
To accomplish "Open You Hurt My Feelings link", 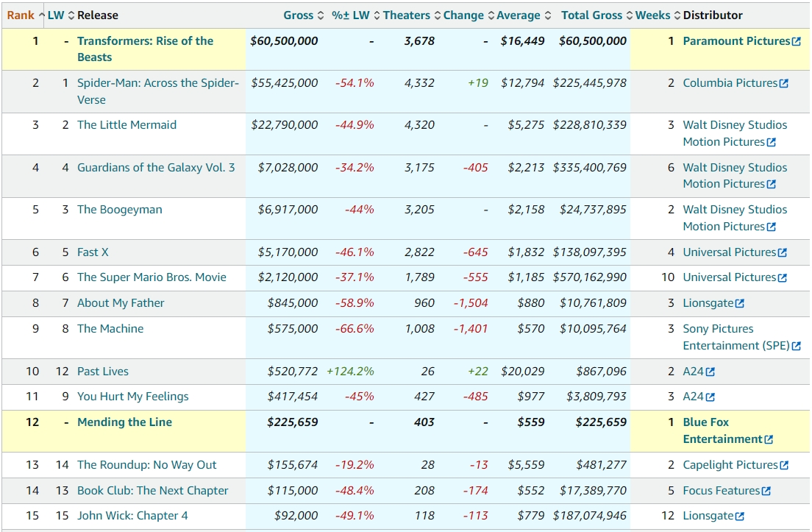I will tap(132, 397).
